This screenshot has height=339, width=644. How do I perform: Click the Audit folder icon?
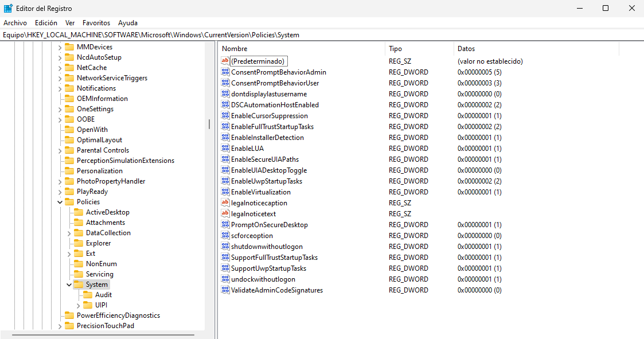click(88, 295)
